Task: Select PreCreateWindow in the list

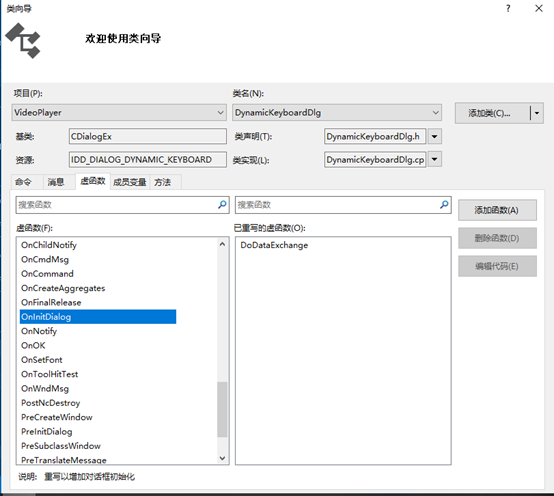Action: click(57, 417)
